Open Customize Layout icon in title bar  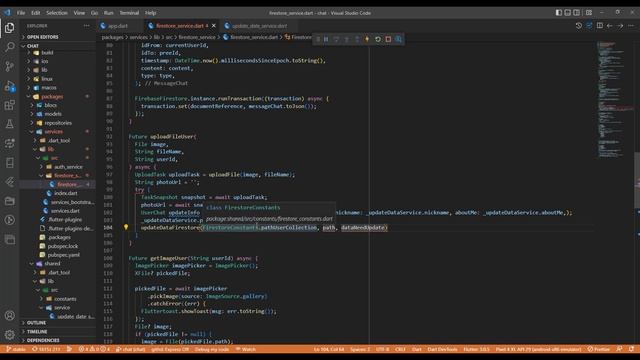589,13
